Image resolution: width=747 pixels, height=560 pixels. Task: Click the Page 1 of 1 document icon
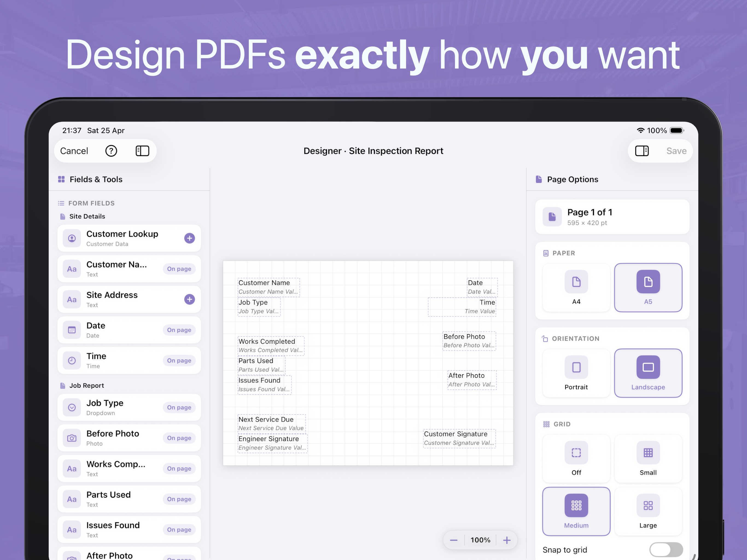[x=552, y=217]
